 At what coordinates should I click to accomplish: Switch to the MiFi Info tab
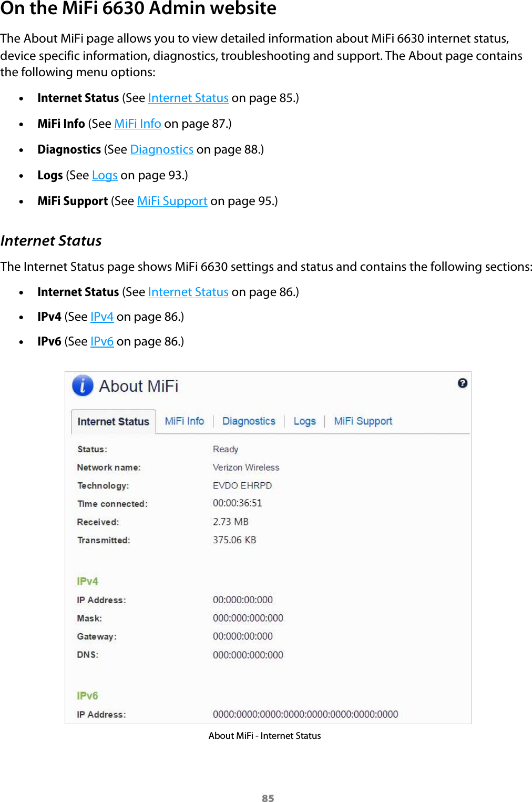[184, 421]
